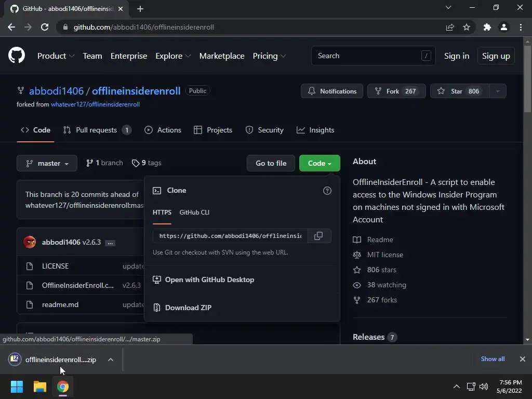Open Clone help question icon
Screen dimensions: 532x399
[x=327, y=191]
